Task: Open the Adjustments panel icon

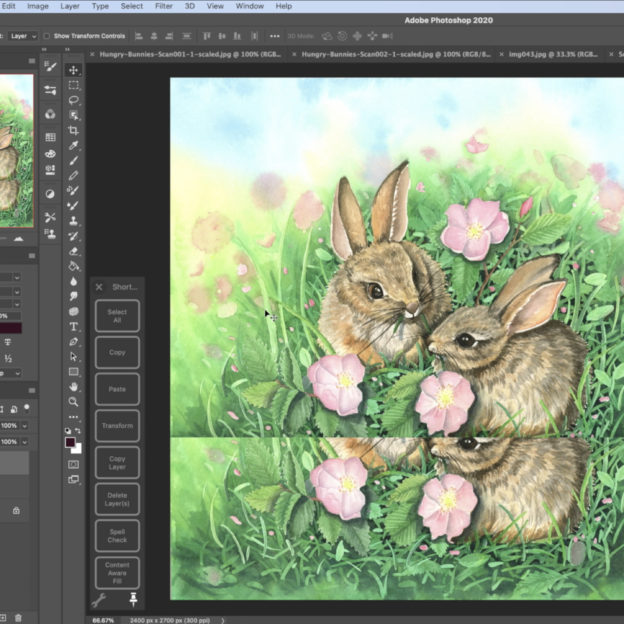Action: tap(50, 194)
